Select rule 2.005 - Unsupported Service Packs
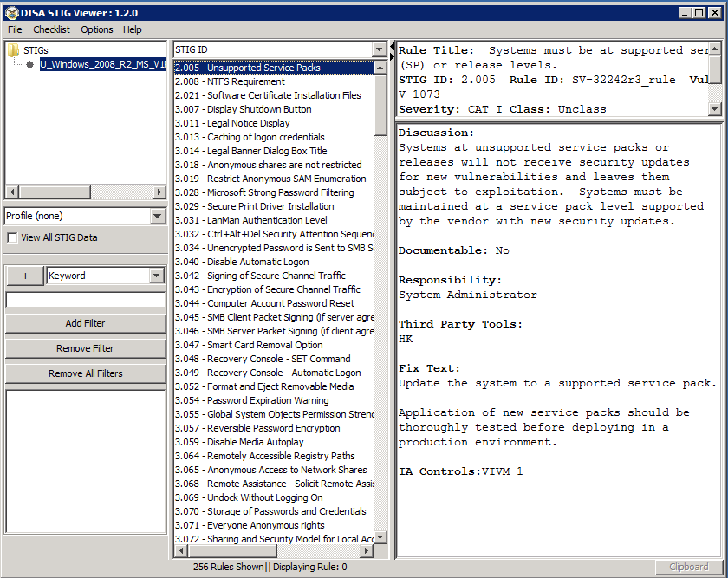This screenshot has height=578, width=728. click(274, 68)
